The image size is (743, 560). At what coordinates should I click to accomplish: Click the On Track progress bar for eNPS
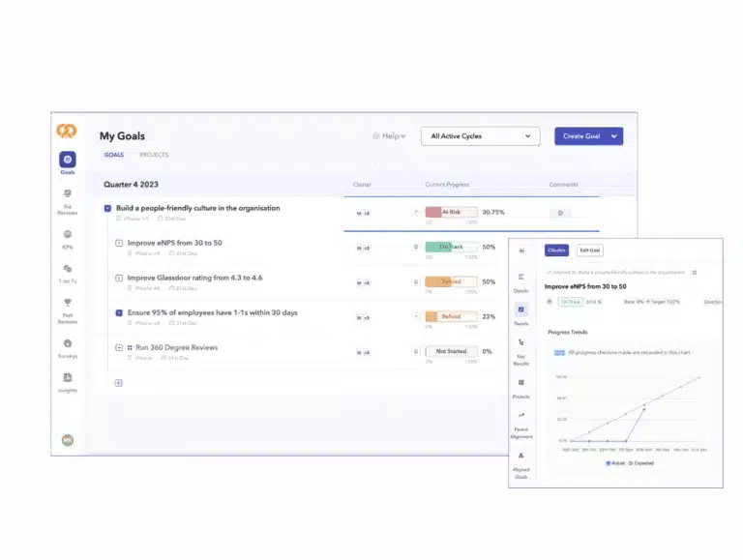tap(451, 247)
